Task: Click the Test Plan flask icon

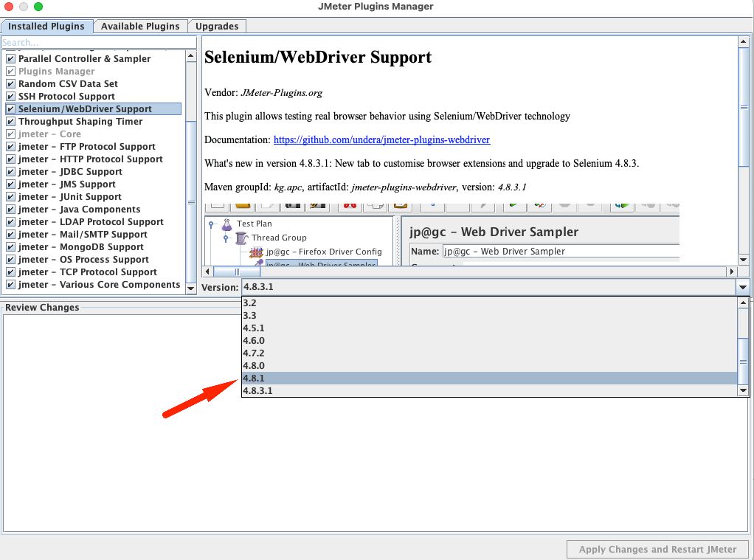Action: point(226,224)
